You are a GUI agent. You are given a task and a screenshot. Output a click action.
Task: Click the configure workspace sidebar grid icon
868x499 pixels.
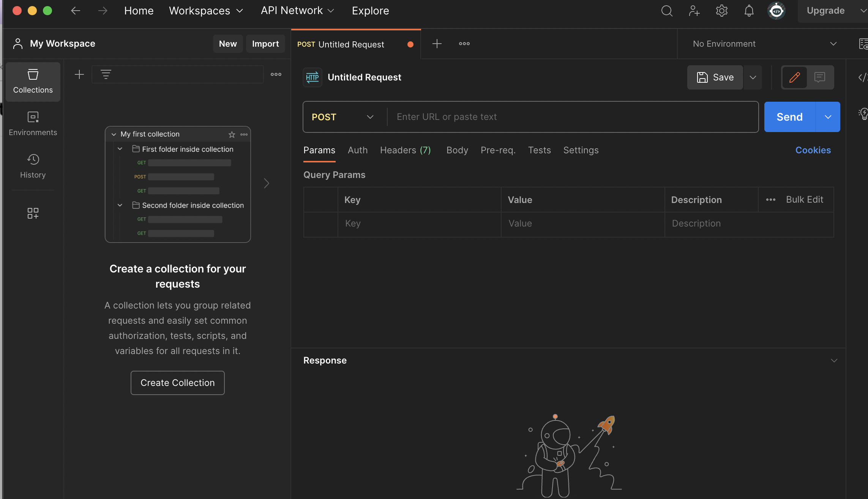point(33,213)
